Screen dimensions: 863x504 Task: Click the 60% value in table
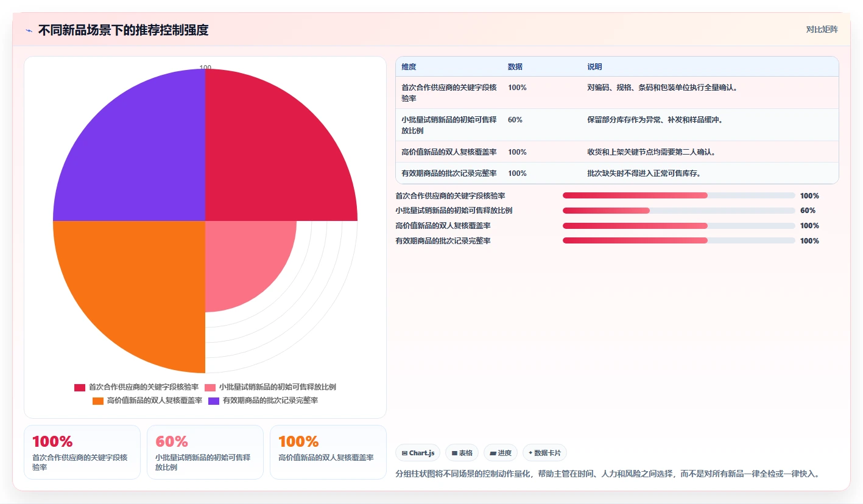pyautogui.click(x=515, y=120)
